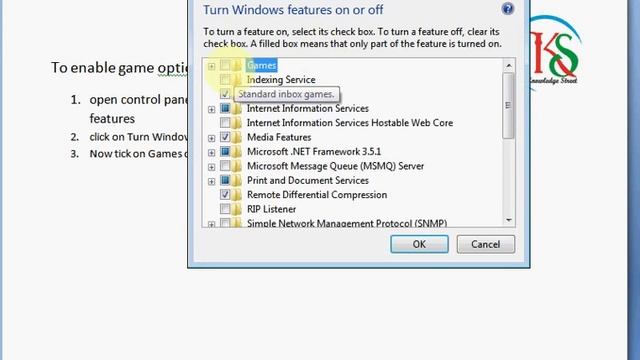Screen dimensions: 640x360
Task: Open the help icon in Windows Features dialog
Action: pyautogui.click(x=507, y=9)
